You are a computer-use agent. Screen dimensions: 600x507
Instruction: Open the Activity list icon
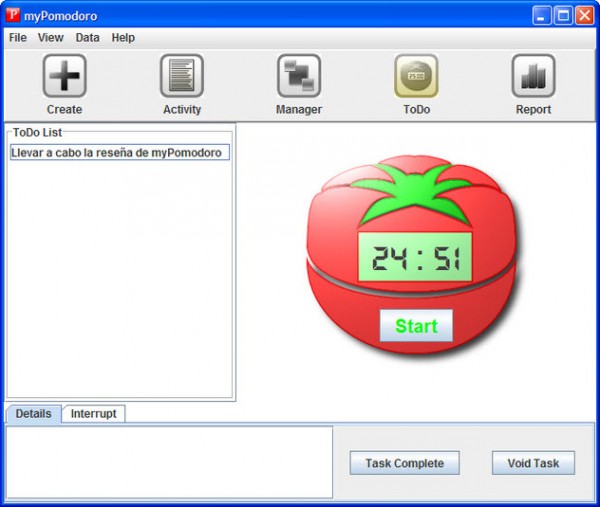tap(182, 75)
